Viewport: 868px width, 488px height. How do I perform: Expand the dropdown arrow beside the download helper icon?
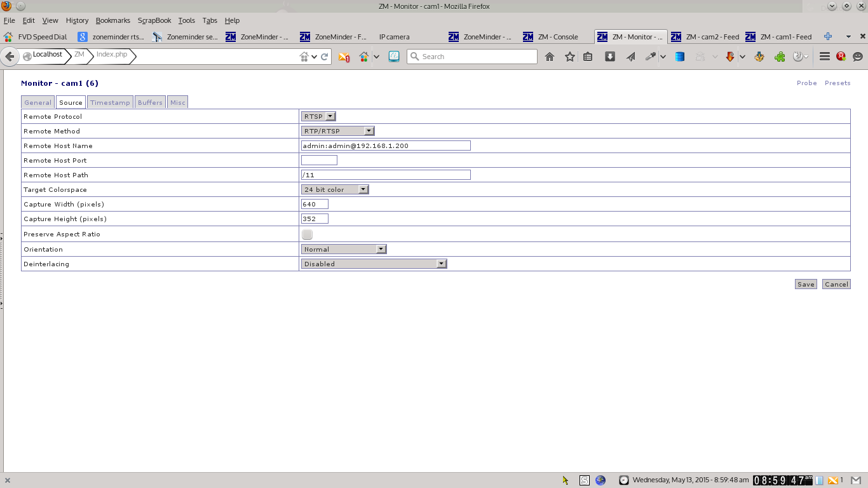coord(742,57)
